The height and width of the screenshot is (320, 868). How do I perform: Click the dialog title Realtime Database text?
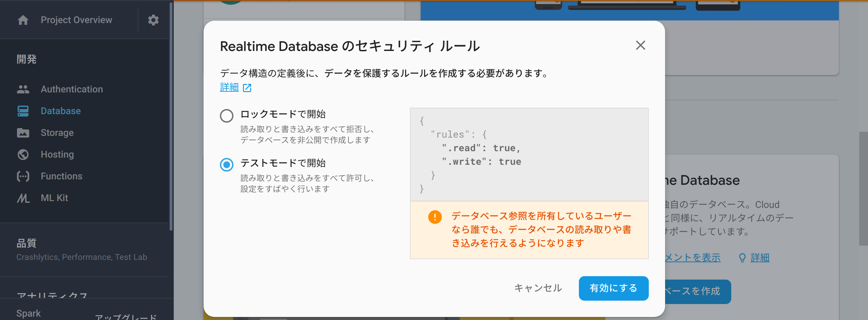[350, 46]
